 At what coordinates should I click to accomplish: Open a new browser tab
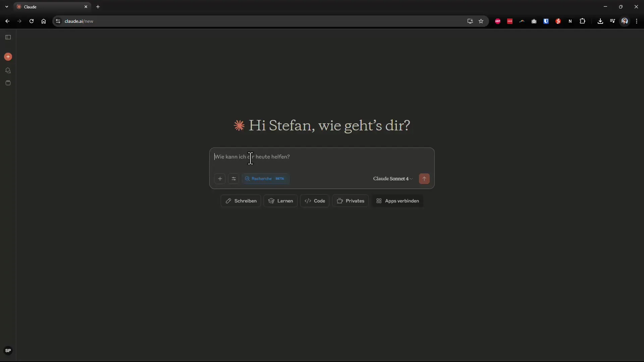[98, 7]
